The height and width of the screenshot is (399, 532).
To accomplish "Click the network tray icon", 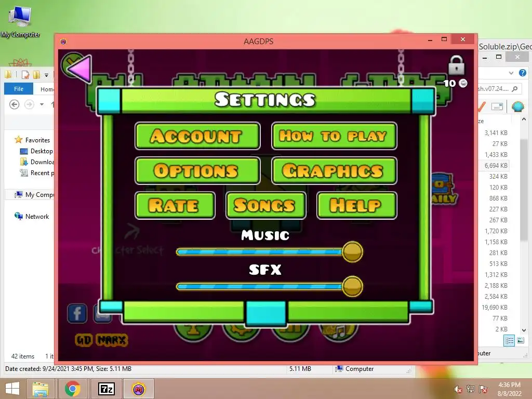I will (x=471, y=389).
